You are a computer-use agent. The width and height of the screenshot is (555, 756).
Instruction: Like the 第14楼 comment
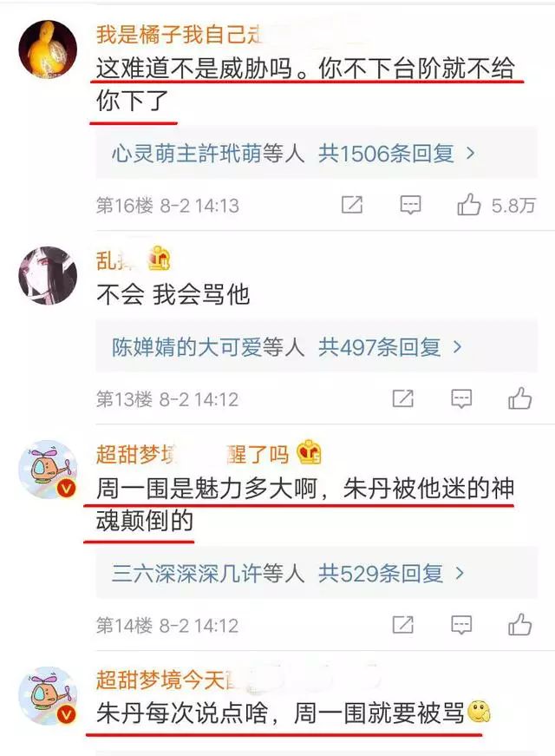click(x=519, y=625)
